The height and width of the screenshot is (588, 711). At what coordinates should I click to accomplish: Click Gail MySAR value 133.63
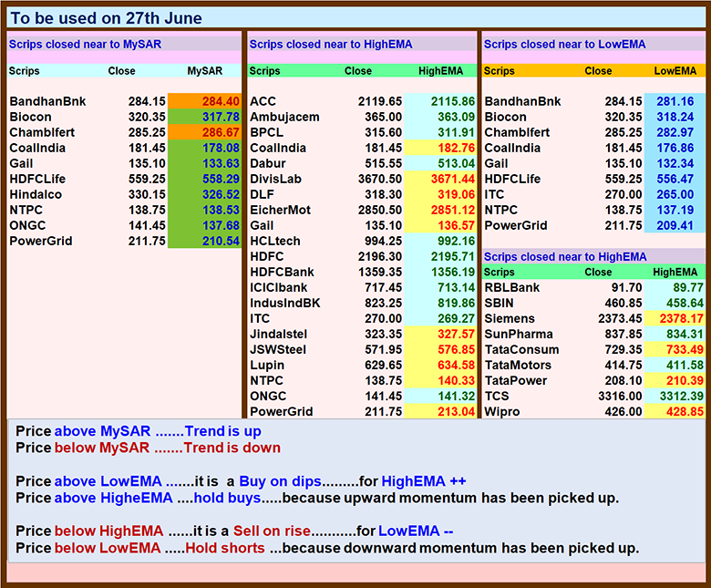click(221, 163)
